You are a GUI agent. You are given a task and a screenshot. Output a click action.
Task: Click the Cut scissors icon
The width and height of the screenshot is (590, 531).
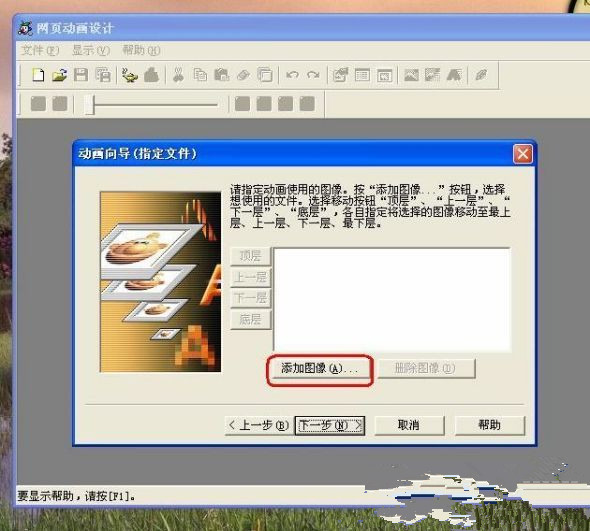(178, 75)
